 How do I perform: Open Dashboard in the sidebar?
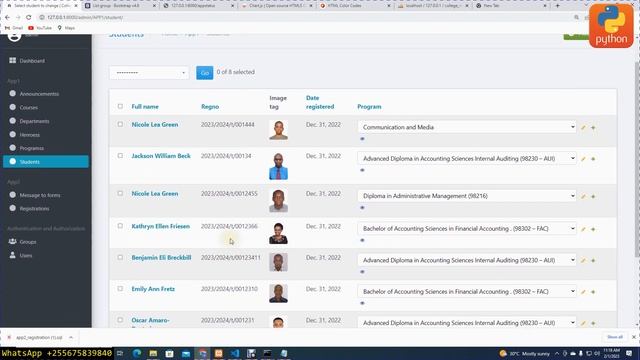click(32, 61)
